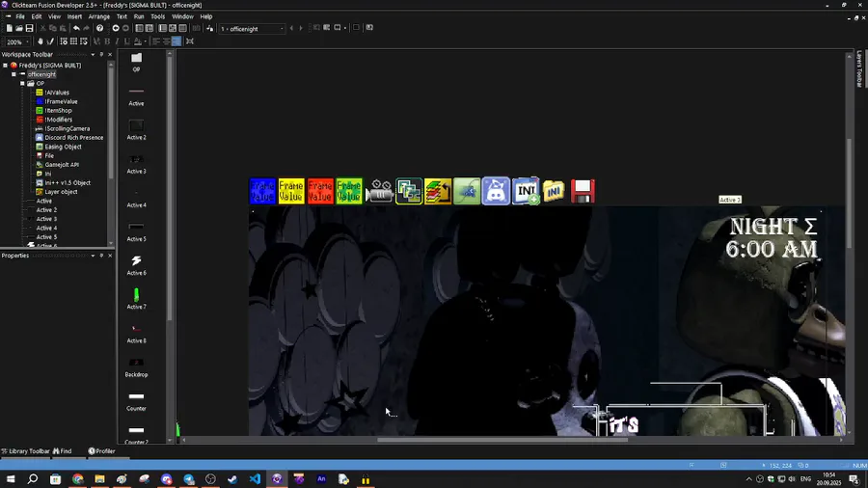Viewport: 868px width, 488px height.
Task: Select blue Frame Value object on frame
Action: (x=262, y=191)
